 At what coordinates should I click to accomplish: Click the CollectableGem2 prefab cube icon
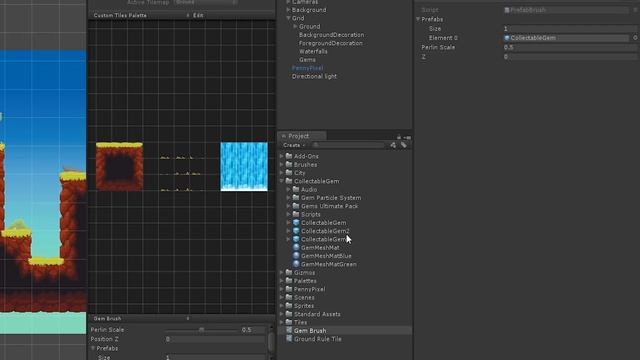click(x=296, y=231)
